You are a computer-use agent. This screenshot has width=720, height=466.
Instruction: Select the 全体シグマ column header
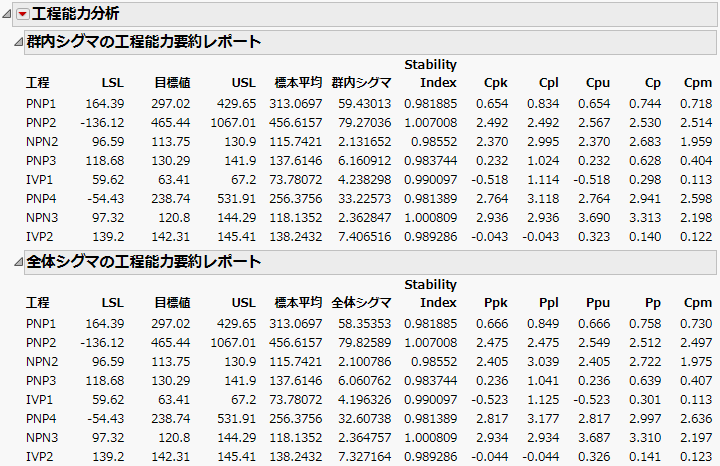click(x=362, y=302)
